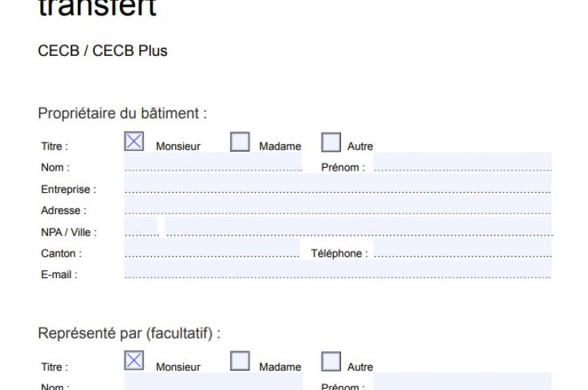Image resolution: width=588 pixels, height=390 pixels.
Task: Tick Autre checkbox under Représenté par
Action: 331,361
